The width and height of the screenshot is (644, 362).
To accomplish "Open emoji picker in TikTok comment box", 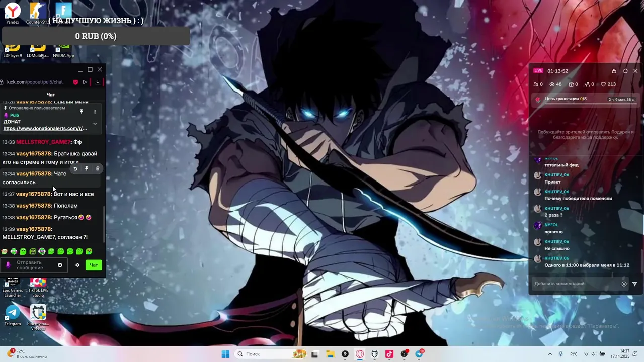I will 624,284.
